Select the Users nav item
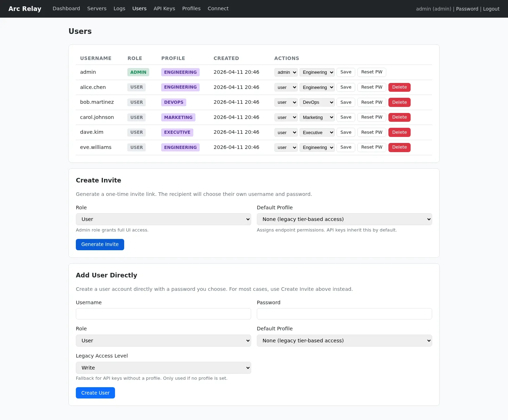 139,8
